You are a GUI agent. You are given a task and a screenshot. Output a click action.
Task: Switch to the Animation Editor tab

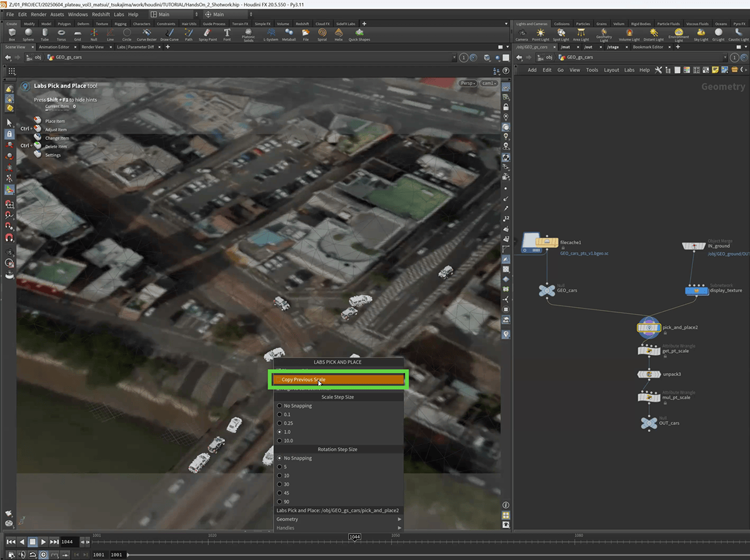54,47
